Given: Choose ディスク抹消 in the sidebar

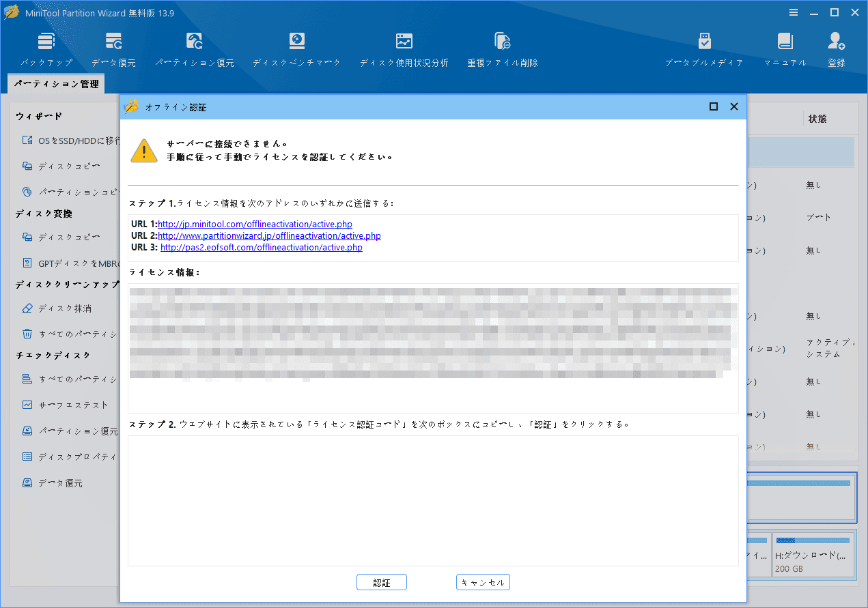Looking at the screenshot, I should pyautogui.click(x=57, y=308).
